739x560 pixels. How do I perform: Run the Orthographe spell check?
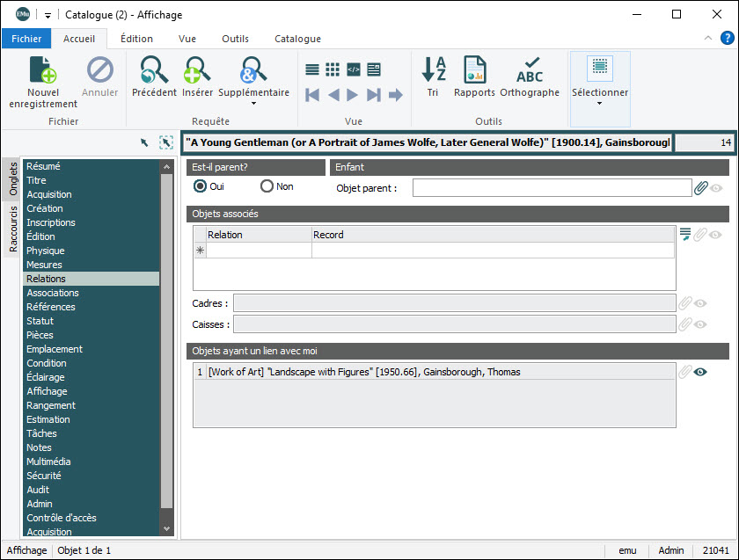(529, 70)
